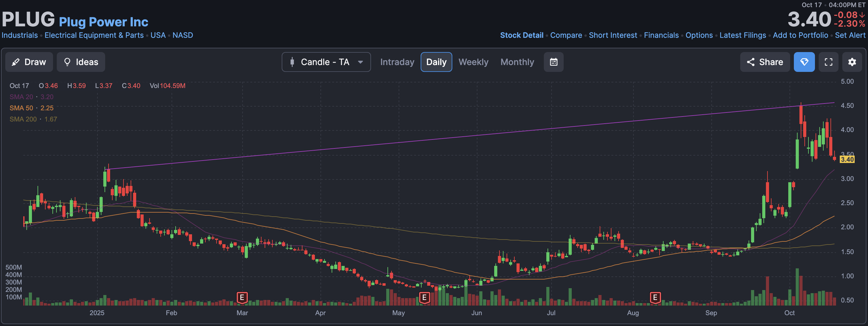Switch to the Monthly timeframe
The height and width of the screenshot is (326, 868).
(517, 62)
